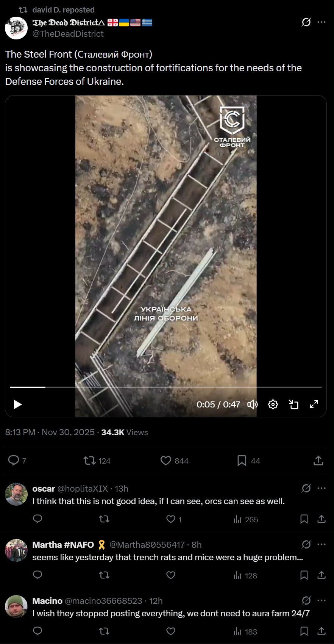
Task: Bookmark Martha #NAFO's reply
Action: 304,575
